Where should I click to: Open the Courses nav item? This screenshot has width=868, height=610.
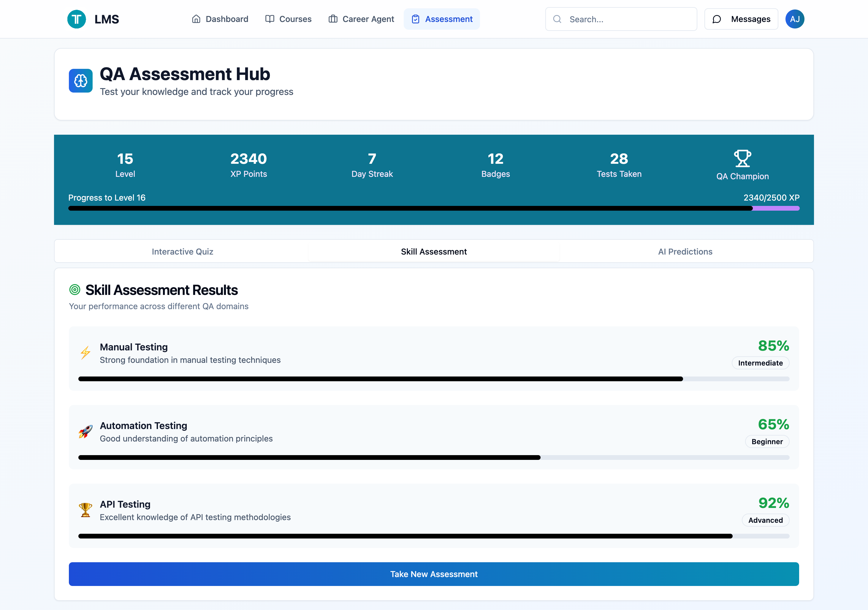click(288, 19)
